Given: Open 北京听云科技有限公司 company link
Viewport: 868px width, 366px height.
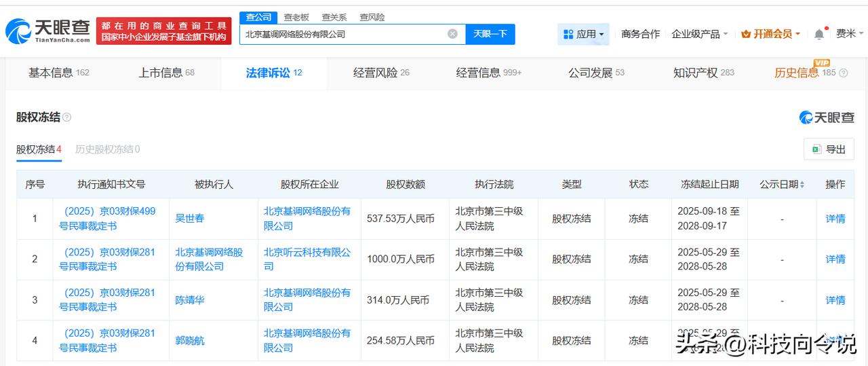Looking at the screenshot, I should [x=307, y=259].
